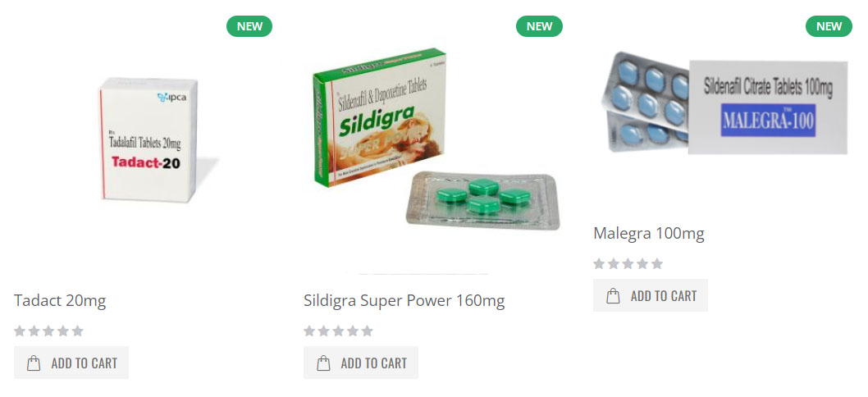This screenshot has width=868, height=397.
Task: Add Malegra 100mg to cart
Action: pos(651,295)
